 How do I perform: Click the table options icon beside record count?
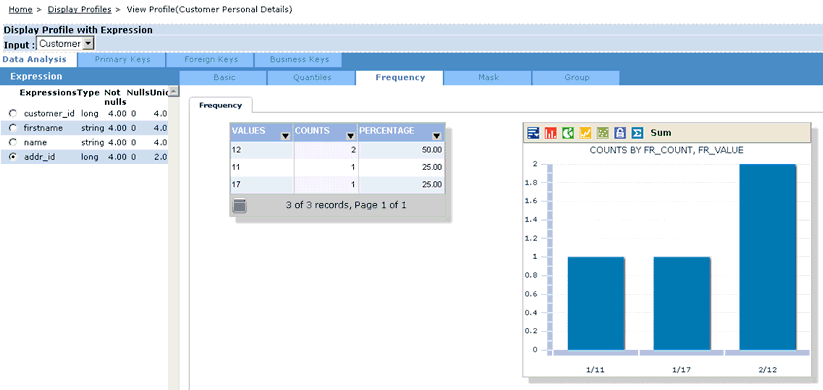click(x=239, y=205)
